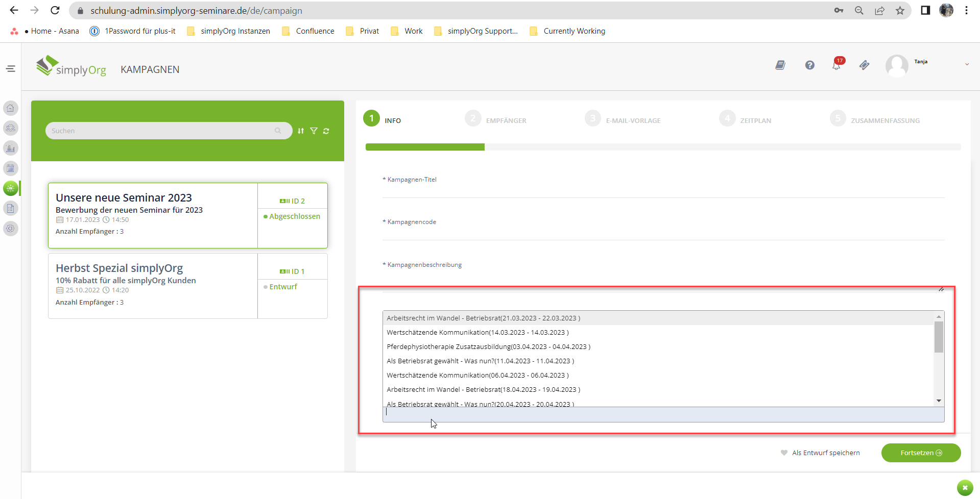This screenshot has height=499, width=980.
Task: Click the notification bell with 17 badge
Action: [x=836, y=65]
